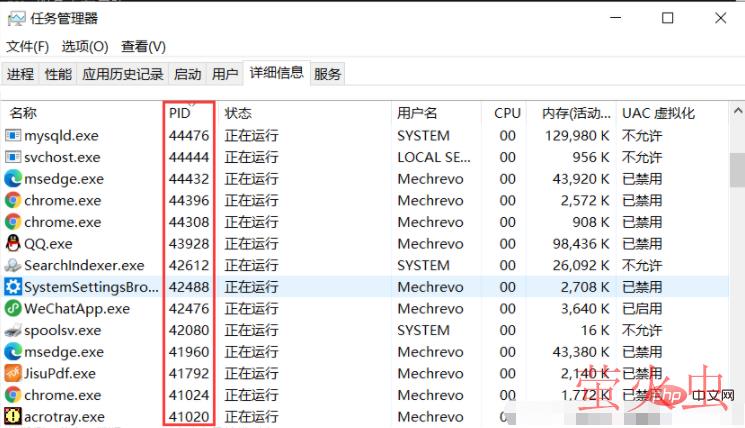Switch to the 服务 tab

pyautogui.click(x=327, y=74)
